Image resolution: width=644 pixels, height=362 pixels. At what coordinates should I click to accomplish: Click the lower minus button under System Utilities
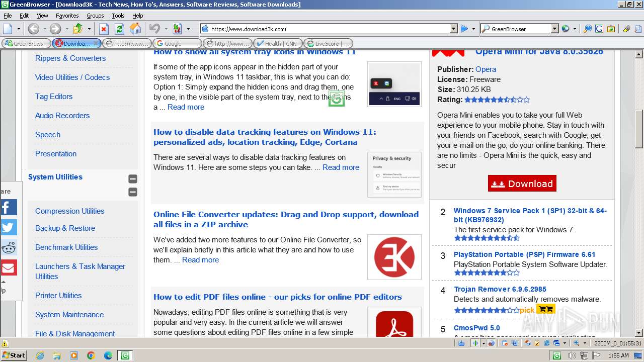coord(133,192)
